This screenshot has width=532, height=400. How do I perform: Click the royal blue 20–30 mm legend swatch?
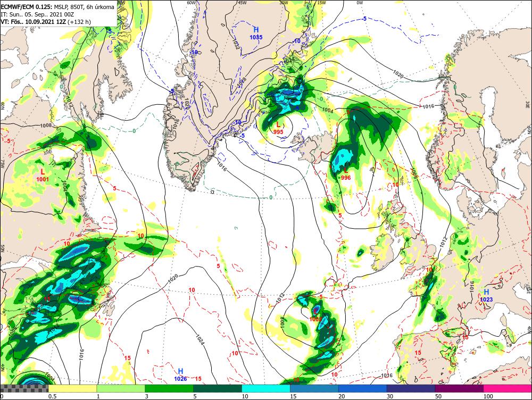pyautogui.click(x=363, y=388)
